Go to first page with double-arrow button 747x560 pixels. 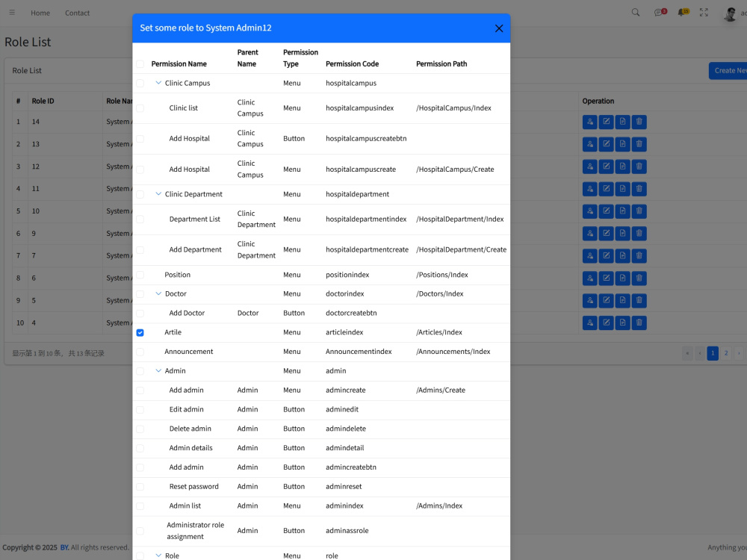coord(687,353)
